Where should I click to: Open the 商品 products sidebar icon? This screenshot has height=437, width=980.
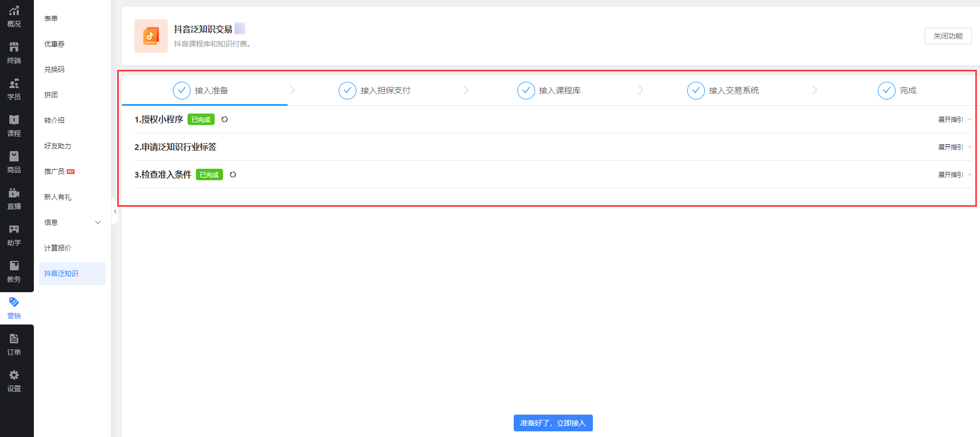click(14, 163)
